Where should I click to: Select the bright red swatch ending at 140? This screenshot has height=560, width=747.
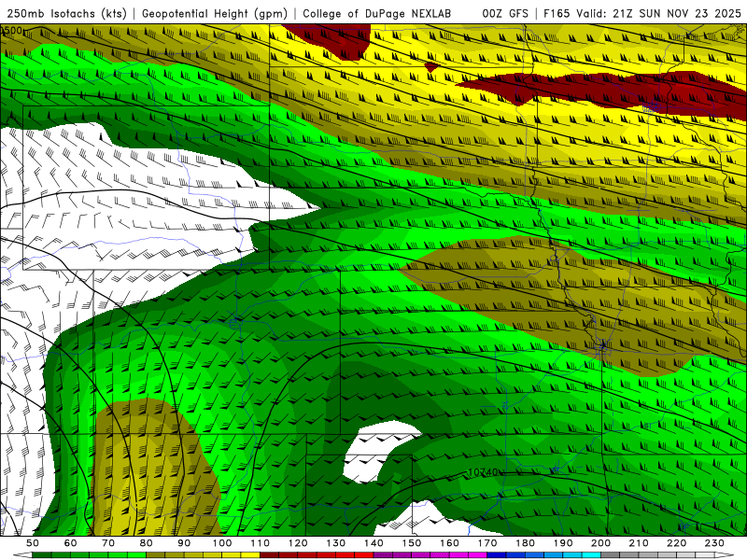pos(364,555)
